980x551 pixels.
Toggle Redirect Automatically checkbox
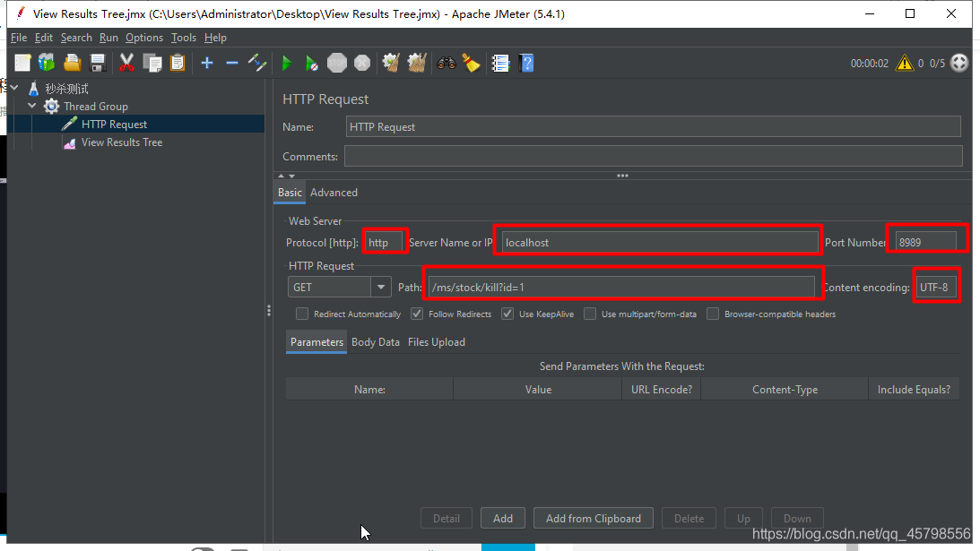point(302,314)
